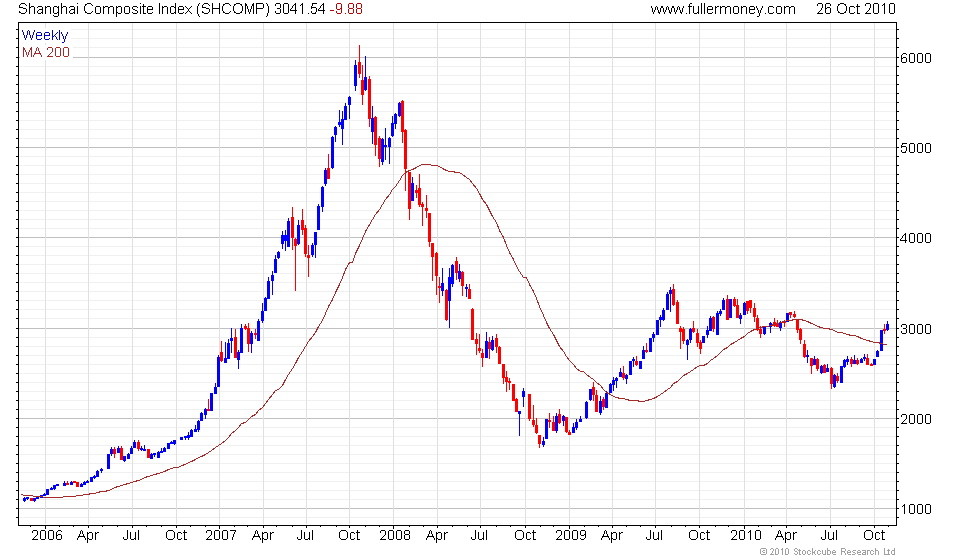Click the Shanghai Composite Index title text
The width and height of the screenshot is (980, 560).
144,9
